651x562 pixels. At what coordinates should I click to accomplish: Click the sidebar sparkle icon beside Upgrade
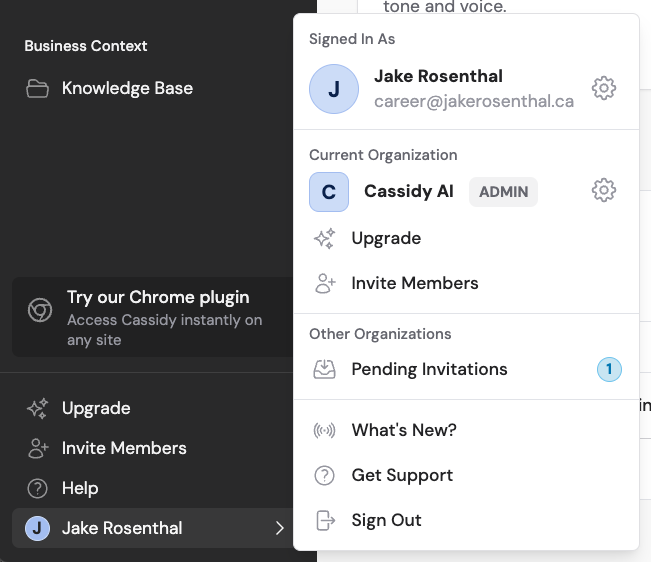[x=38, y=409]
